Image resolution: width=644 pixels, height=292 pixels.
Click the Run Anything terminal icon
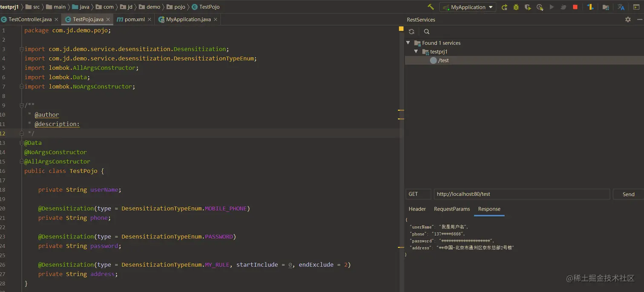(x=636, y=7)
